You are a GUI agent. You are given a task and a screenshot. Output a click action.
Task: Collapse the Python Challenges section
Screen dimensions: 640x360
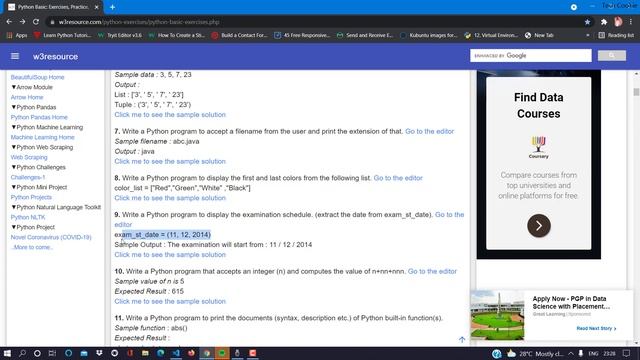(38, 167)
